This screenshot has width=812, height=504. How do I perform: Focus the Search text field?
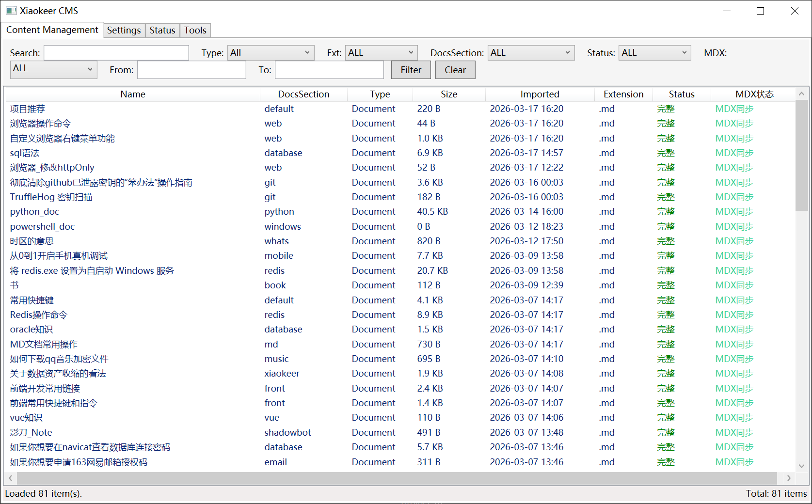pos(116,53)
